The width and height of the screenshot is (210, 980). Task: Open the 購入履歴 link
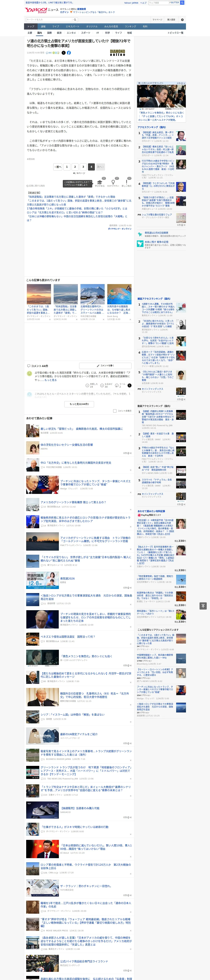pos(171,20)
